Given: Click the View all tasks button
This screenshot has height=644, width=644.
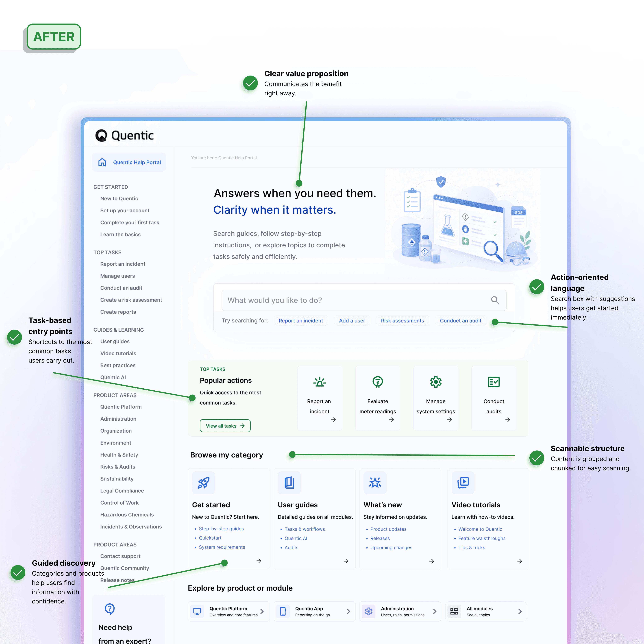Looking at the screenshot, I should pyautogui.click(x=225, y=426).
